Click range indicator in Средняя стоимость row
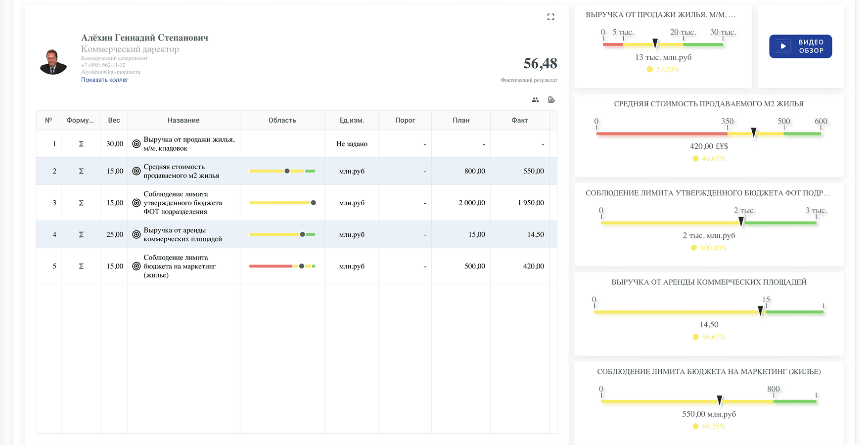868x445 pixels. (282, 171)
